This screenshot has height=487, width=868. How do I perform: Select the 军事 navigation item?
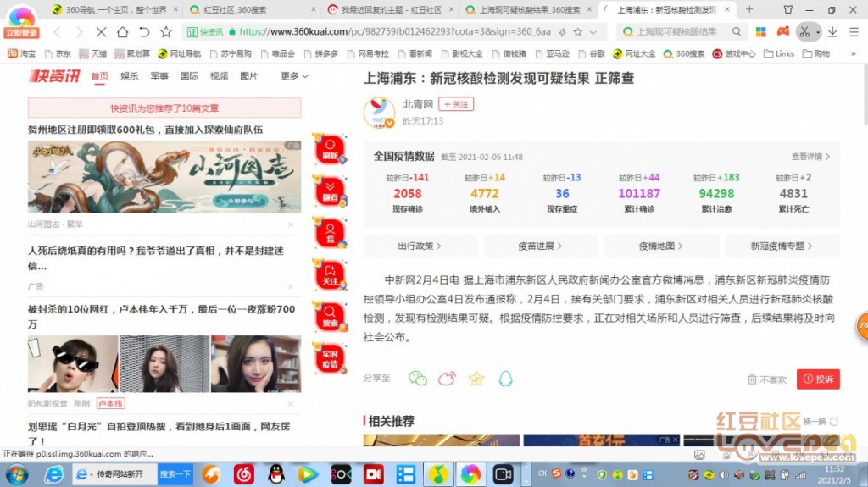click(x=159, y=76)
